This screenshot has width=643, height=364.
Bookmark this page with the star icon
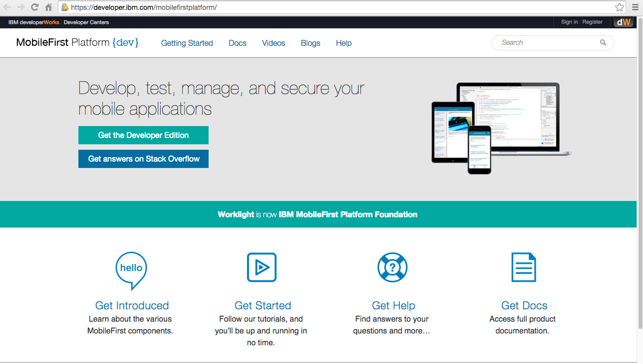[619, 7]
